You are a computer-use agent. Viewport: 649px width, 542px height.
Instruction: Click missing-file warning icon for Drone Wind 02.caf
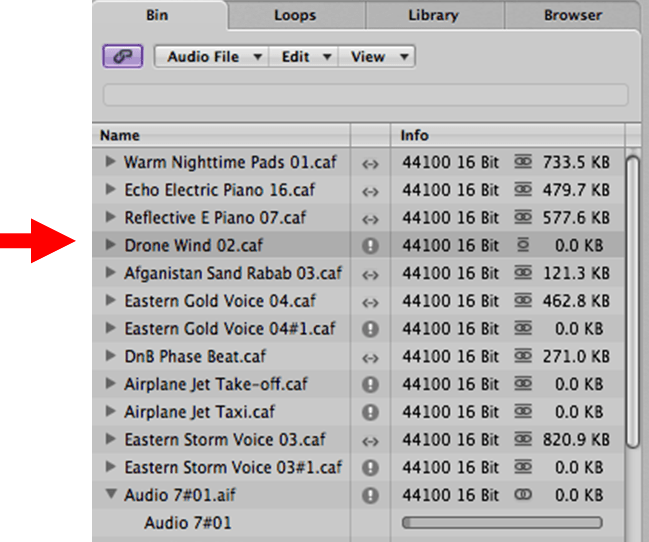[x=370, y=246]
